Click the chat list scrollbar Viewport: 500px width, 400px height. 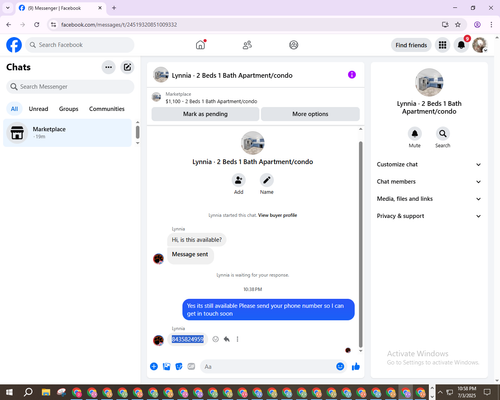137,132
